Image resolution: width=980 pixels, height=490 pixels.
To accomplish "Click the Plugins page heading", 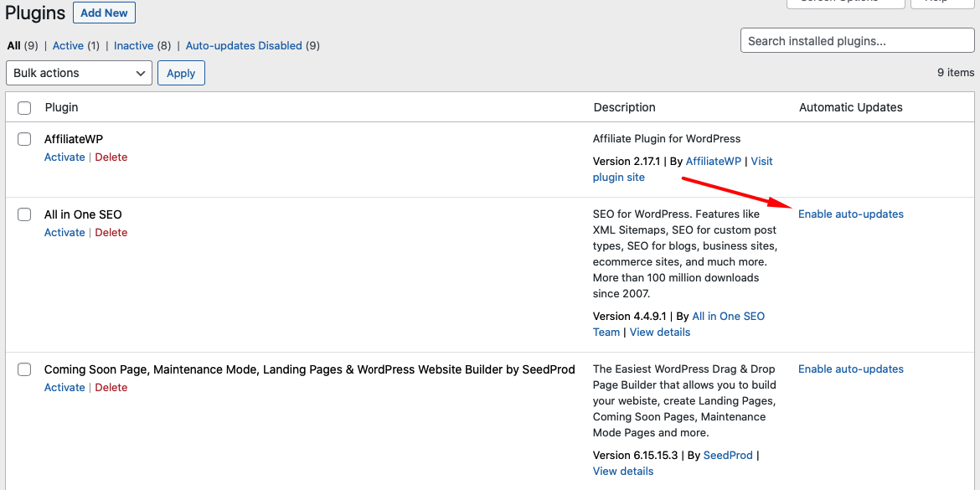I will pyautogui.click(x=35, y=13).
